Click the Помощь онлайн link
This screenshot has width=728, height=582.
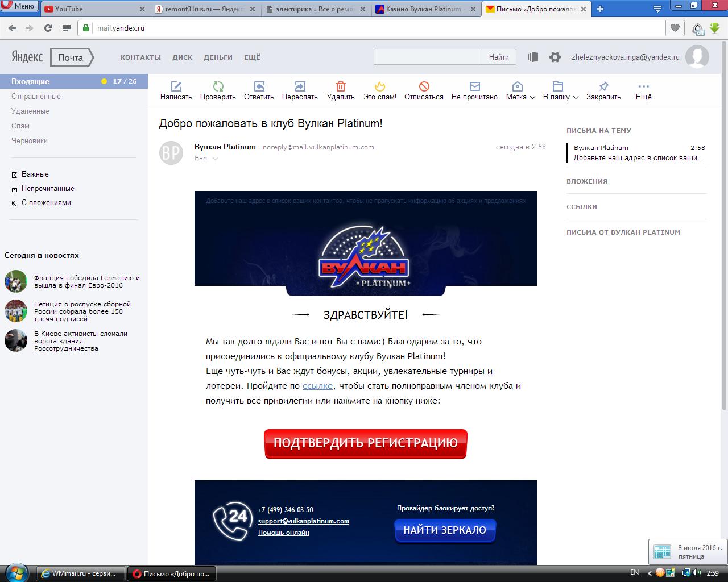click(284, 533)
